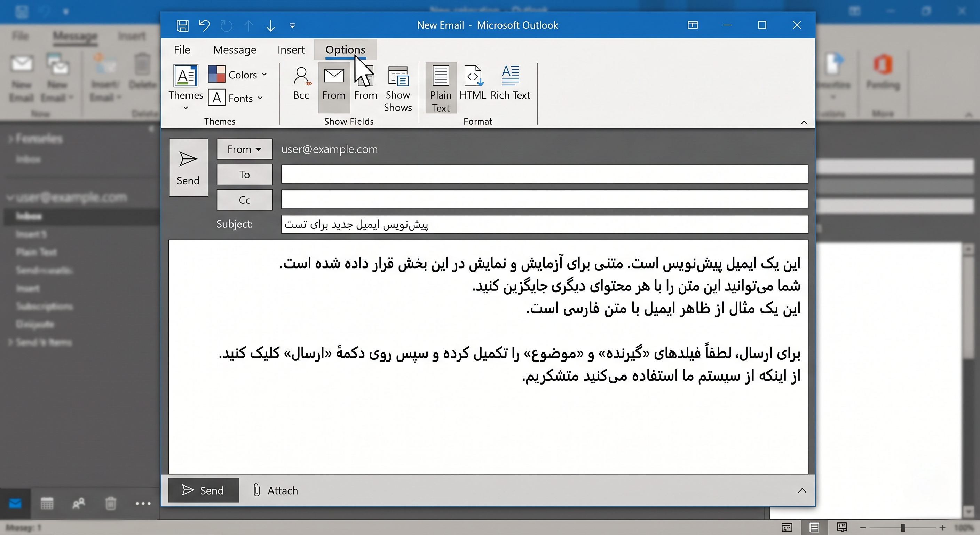
Task: Open the Message tab in the main Outlook window
Action: click(x=75, y=37)
